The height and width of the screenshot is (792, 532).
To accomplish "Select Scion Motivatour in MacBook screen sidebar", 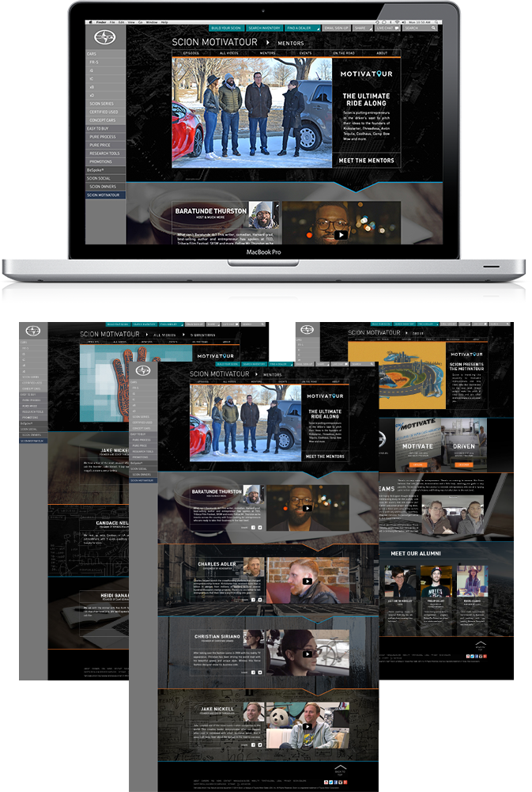I will click(105, 195).
